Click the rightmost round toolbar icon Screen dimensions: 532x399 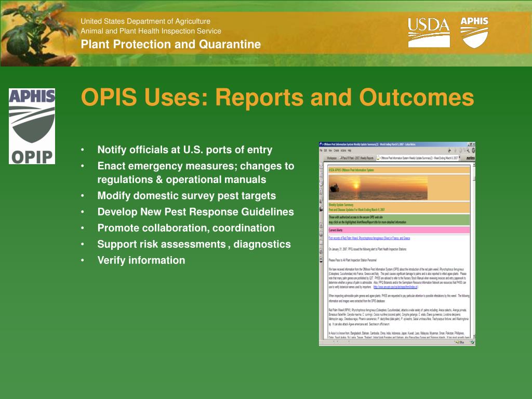(x=473, y=151)
